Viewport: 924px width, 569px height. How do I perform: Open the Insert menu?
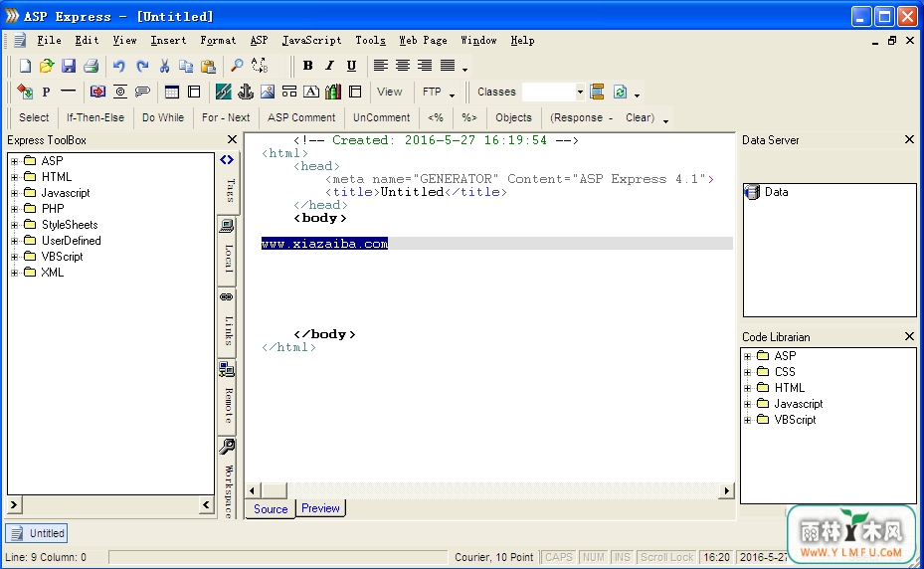pos(168,40)
